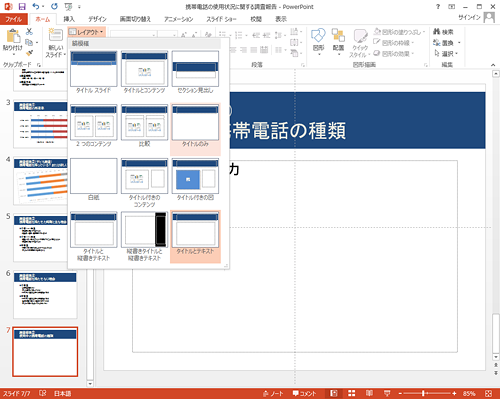Open the Shapes gallery icon
500x399 pixels.
(318, 35)
